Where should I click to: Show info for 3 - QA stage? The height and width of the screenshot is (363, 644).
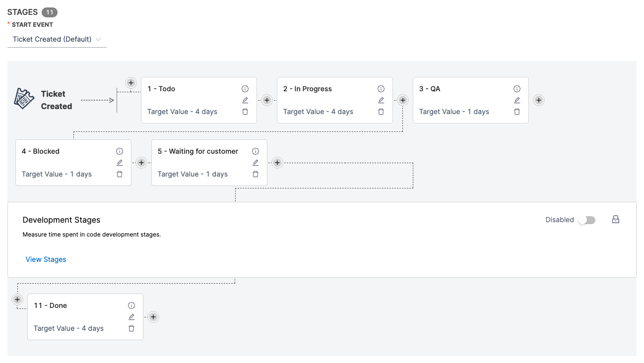coord(517,89)
